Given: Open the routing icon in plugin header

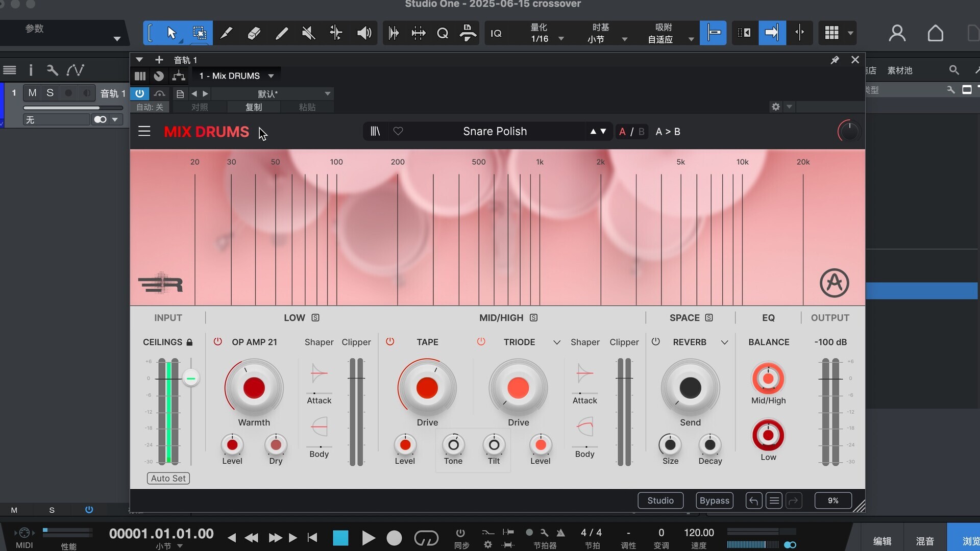Looking at the screenshot, I should (179, 76).
